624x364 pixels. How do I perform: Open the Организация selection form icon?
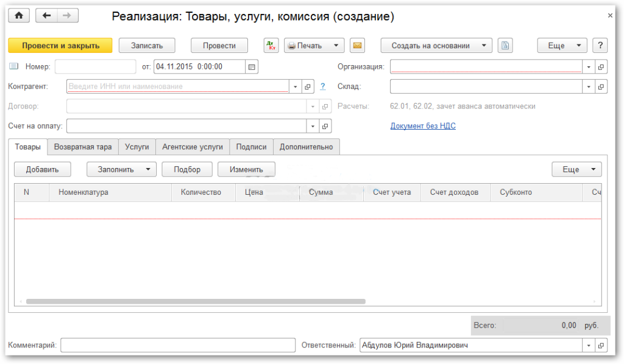tap(601, 67)
